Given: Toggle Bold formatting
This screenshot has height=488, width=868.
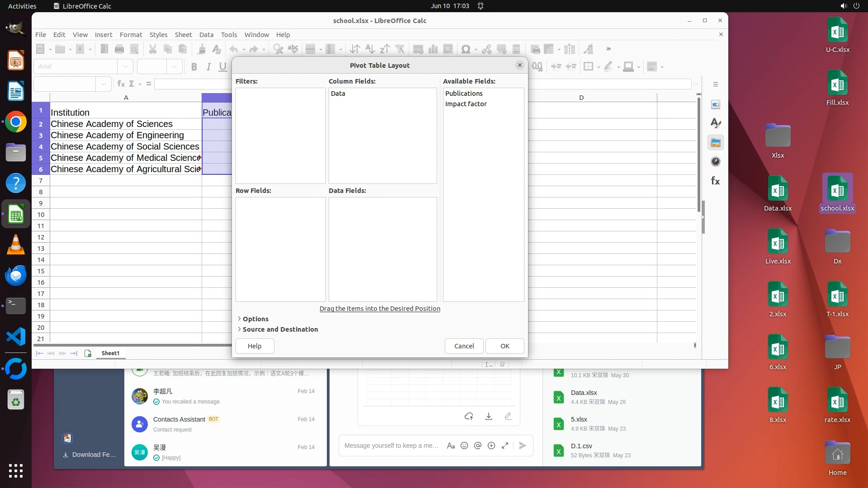Looking at the screenshot, I should click(194, 67).
